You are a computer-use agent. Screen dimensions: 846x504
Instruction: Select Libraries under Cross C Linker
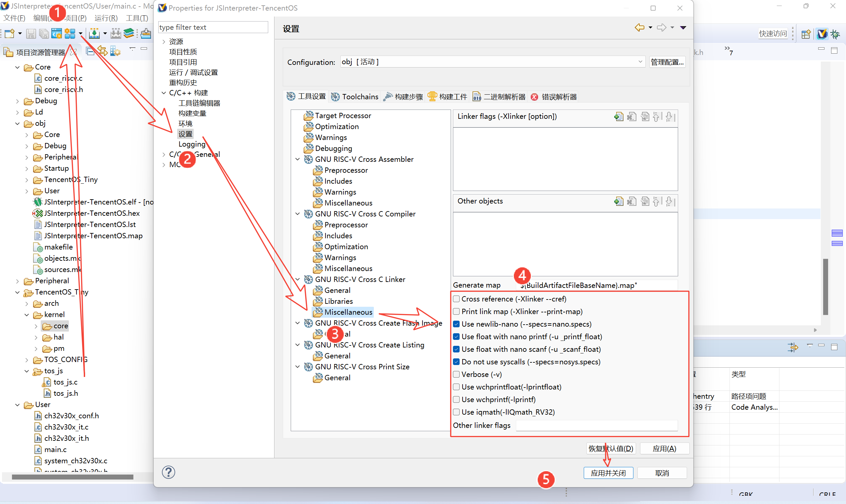pyautogui.click(x=338, y=301)
